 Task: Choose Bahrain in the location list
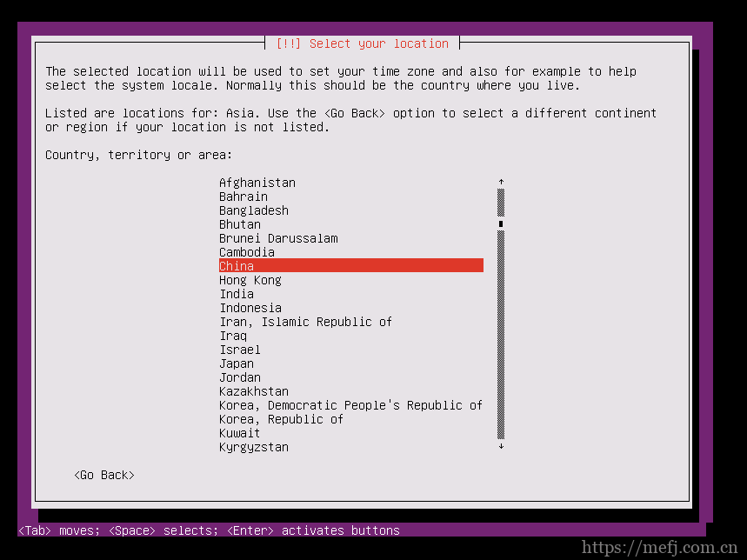click(243, 197)
